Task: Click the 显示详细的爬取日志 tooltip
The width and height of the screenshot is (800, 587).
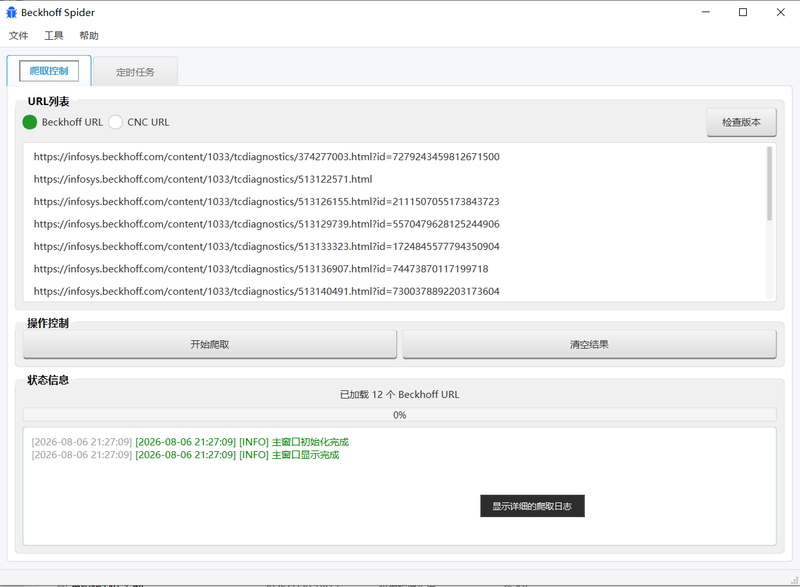Action: point(532,506)
